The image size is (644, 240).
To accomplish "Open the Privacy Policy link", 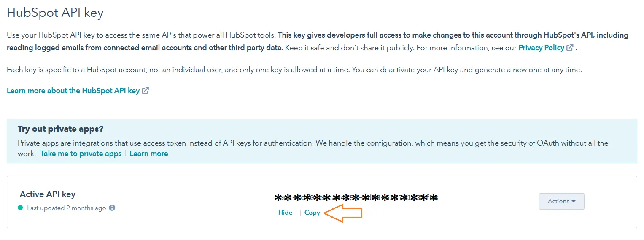I will (x=541, y=48).
